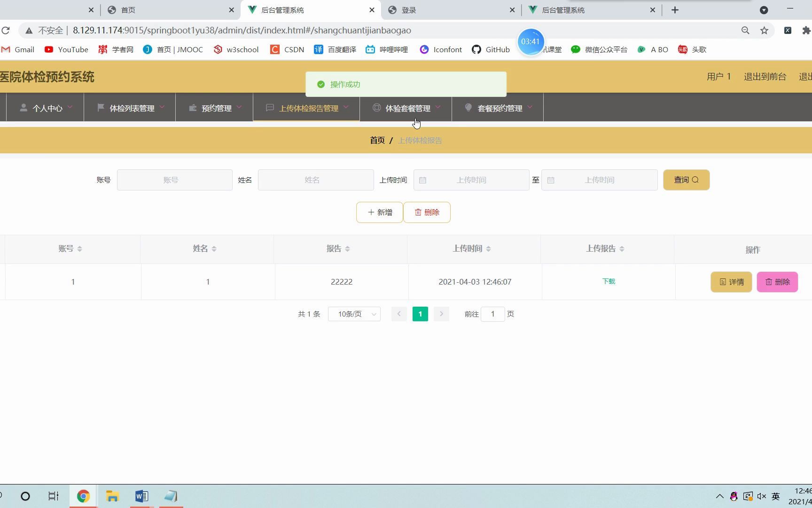
Task: Open the start 上传时间 date picker
Action: point(471,180)
